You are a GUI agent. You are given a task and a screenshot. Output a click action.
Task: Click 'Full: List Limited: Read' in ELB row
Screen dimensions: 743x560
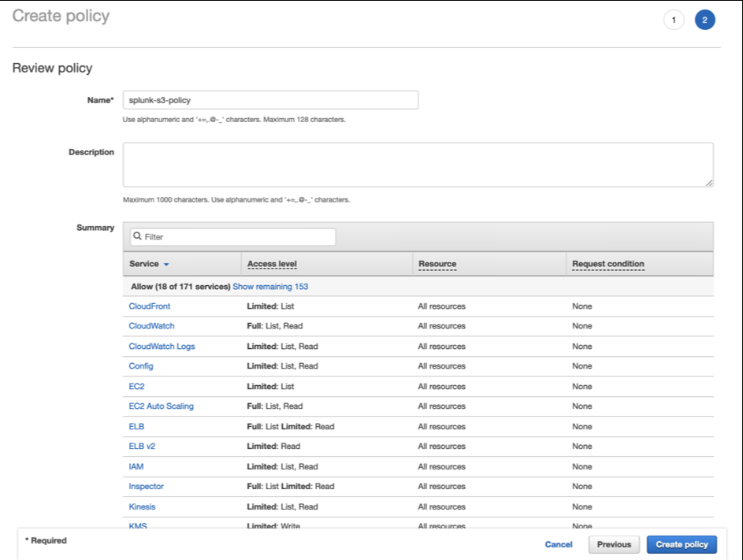tap(291, 426)
